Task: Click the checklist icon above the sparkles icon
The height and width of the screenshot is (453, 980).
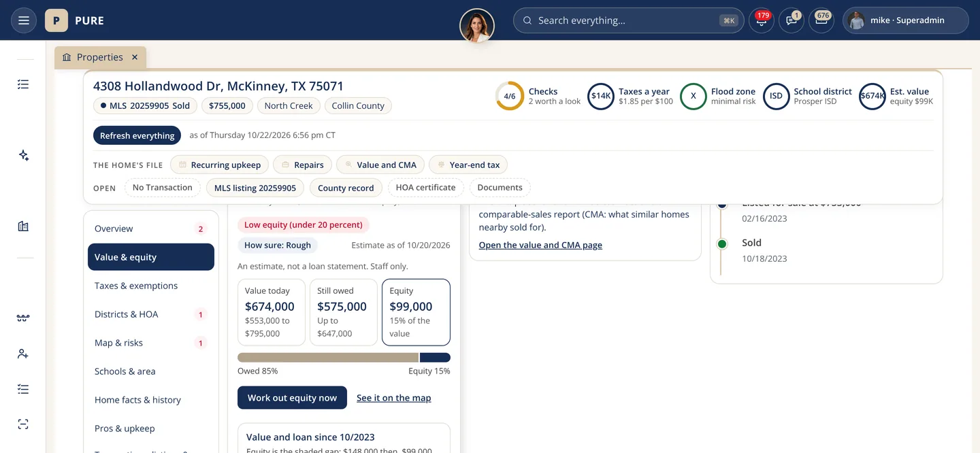Action: pyautogui.click(x=24, y=84)
